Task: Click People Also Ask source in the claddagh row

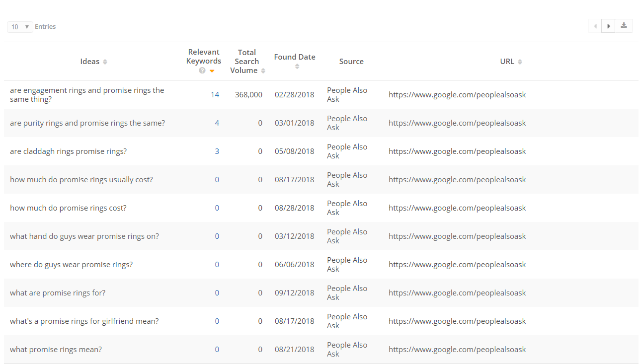Action: 347,151
